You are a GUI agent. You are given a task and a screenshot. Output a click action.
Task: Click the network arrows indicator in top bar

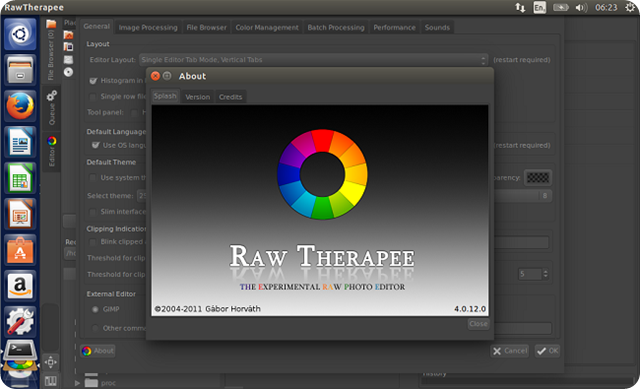point(520,7)
